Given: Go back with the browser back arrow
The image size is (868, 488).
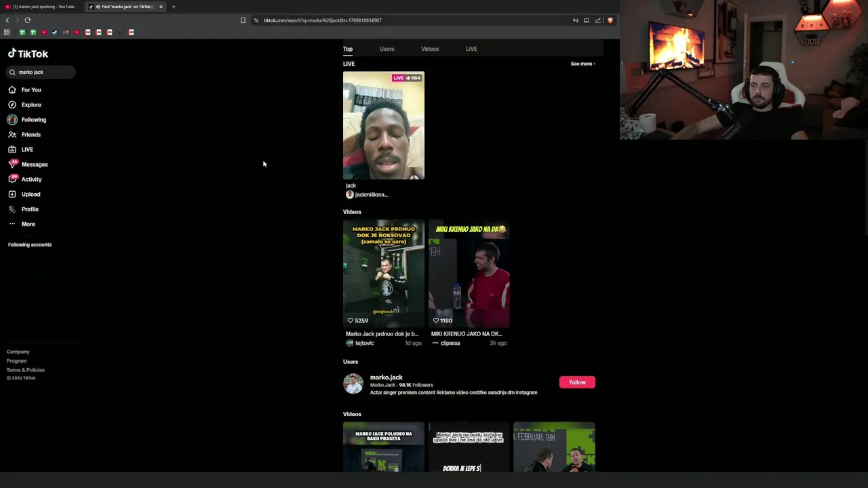Looking at the screenshot, I should (x=7, y=20).
